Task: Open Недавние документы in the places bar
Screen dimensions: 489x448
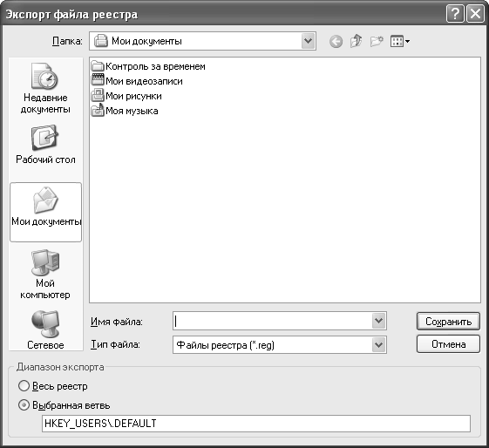Action: [x=45, y=88]
